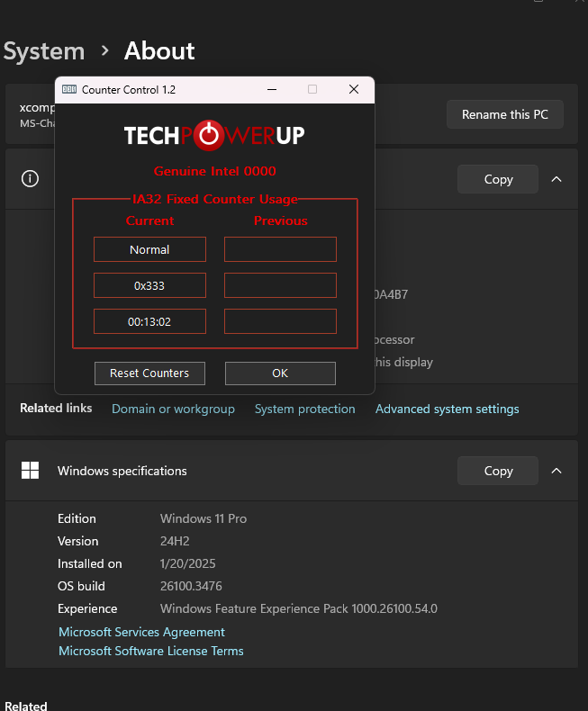Click the 'Genuine Intel 0000' label

pyautogui.click(x=214, y=171)
